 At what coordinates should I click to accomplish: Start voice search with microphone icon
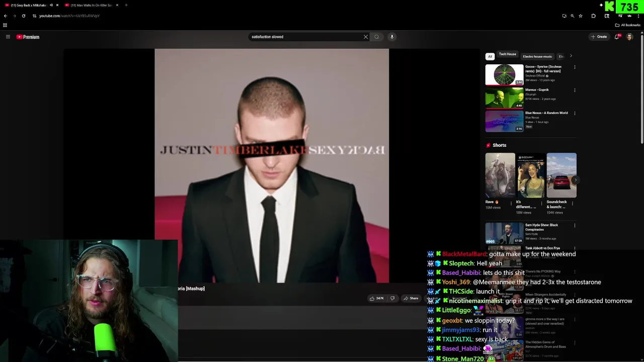click(x=392, y=37)
